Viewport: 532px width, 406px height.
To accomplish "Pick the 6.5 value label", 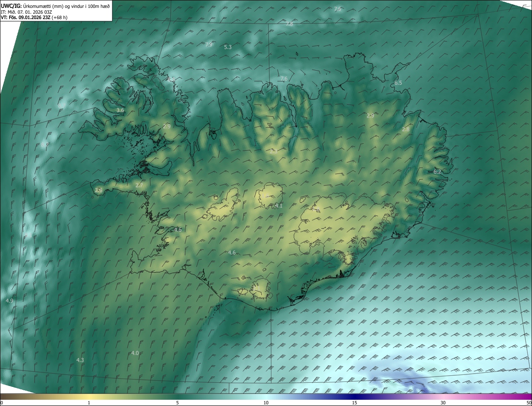I will pos(398,83).
